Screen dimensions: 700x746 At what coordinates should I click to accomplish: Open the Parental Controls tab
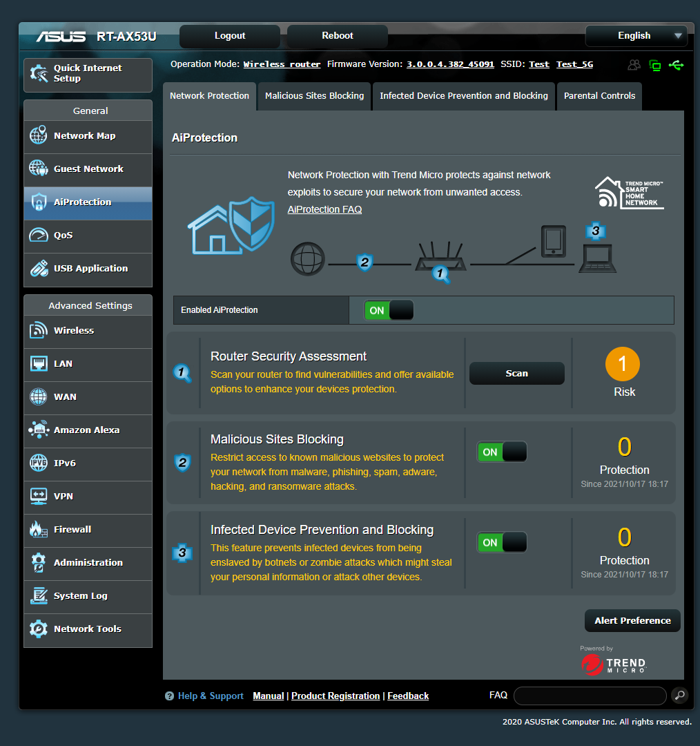click(599, 96)
